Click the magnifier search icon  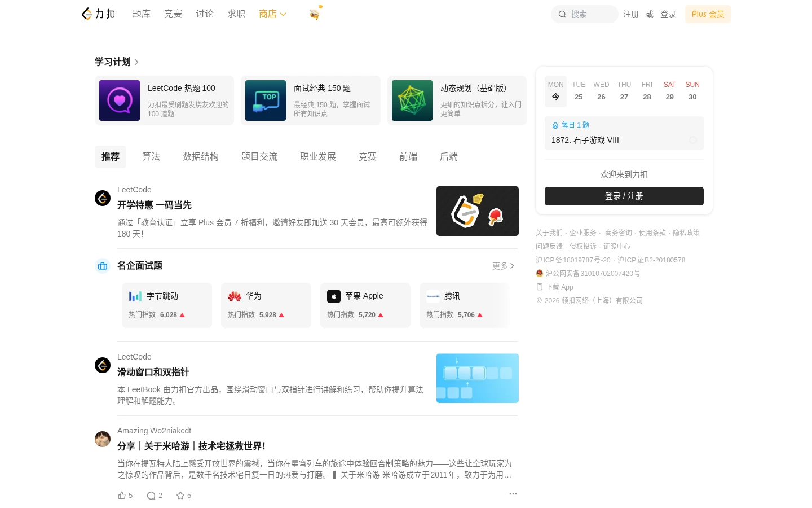[562, 14]
